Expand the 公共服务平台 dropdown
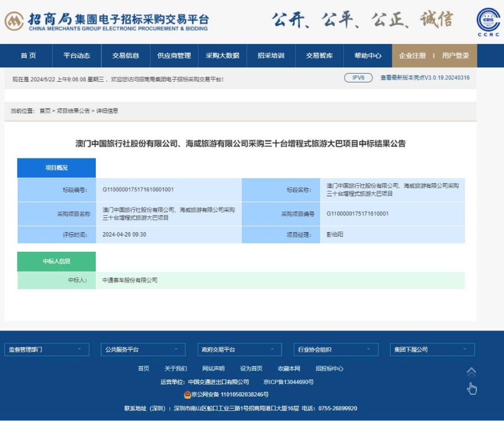This screenshot has width=504, height=421. [143, 349]
